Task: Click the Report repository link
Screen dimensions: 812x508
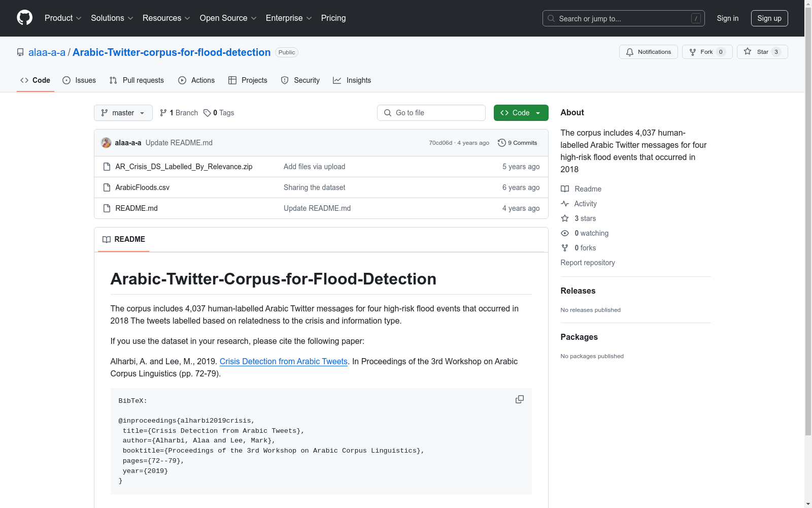Action: pyautogui.click(x=588, y=263)
